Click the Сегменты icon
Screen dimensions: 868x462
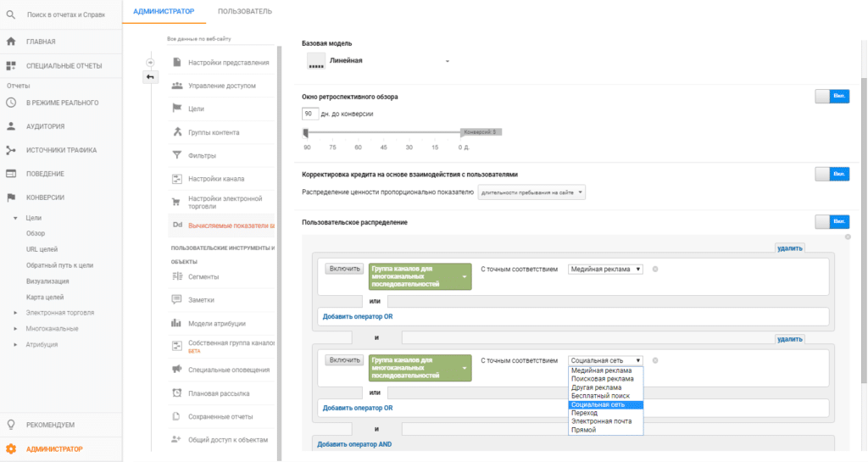(176, 276)
